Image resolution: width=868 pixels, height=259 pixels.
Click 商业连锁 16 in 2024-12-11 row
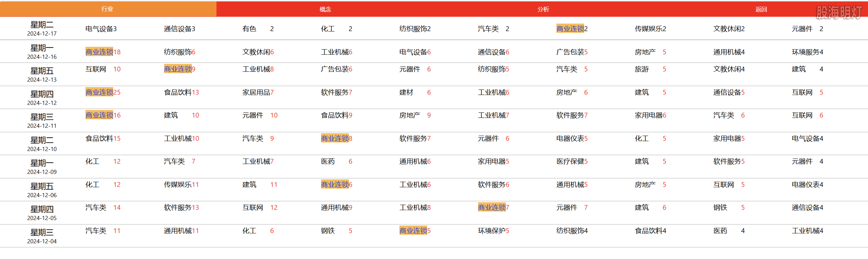coord(103,115)
